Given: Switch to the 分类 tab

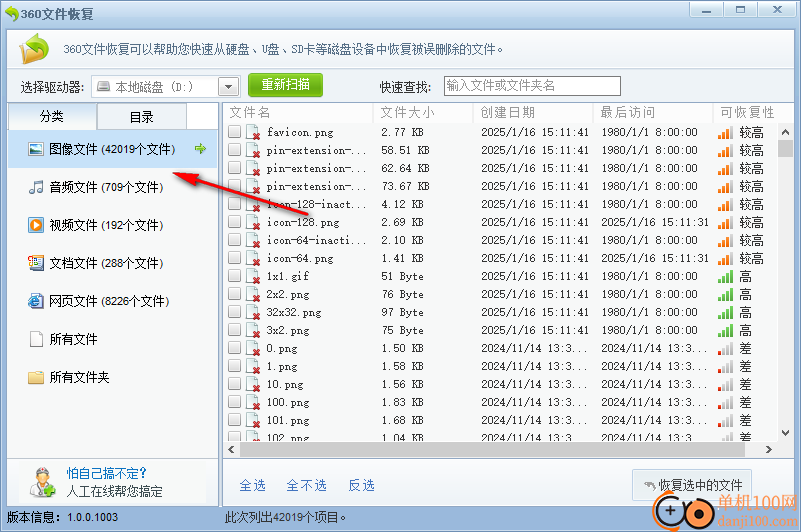Looking at the screenshot, I should pos(52,117).
